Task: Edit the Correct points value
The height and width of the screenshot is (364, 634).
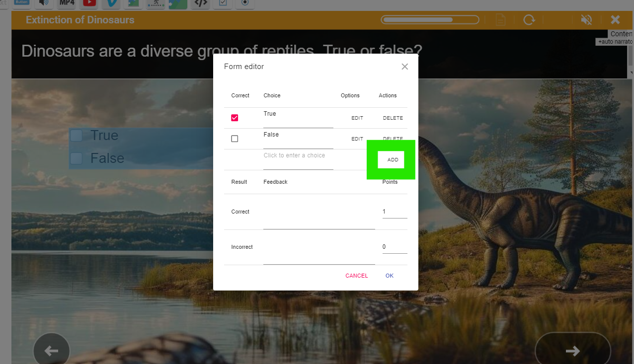Action: 395,212
